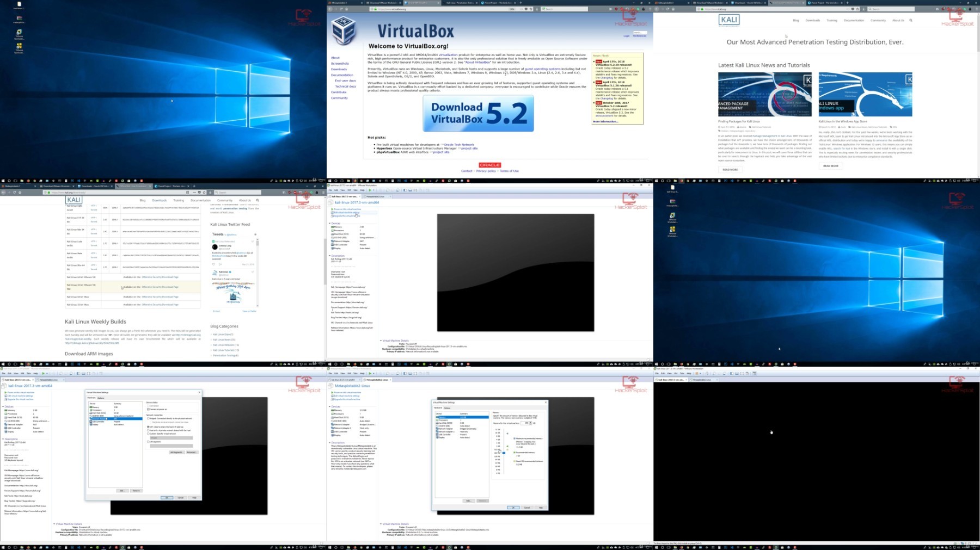This screenshot has width=980, height=550.
Task: Reload the Kali homepage in Firefox
Action: click(668, 9)
